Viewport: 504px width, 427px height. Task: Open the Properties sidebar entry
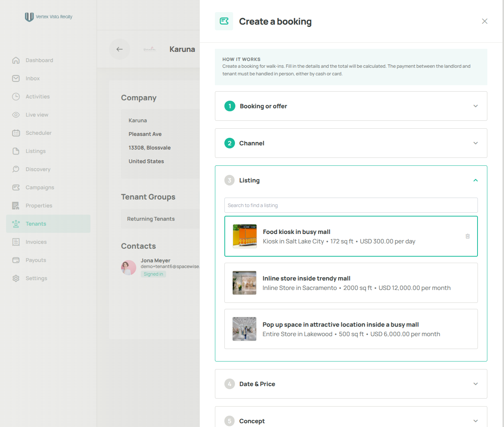(48, 206)
